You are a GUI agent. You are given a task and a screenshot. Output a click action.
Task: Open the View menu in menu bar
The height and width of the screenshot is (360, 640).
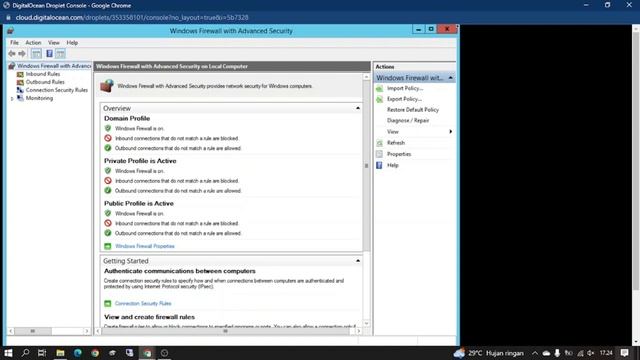tap(53, 42)
